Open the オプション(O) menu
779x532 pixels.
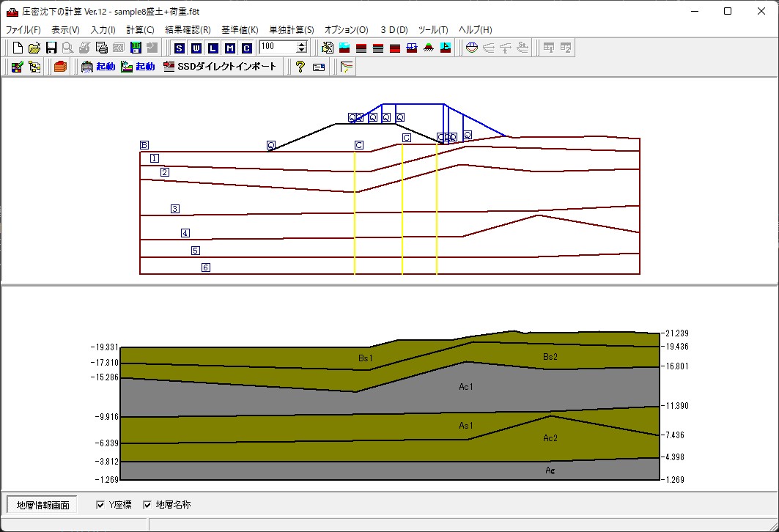pyautogui.click(x=346, y=30)
